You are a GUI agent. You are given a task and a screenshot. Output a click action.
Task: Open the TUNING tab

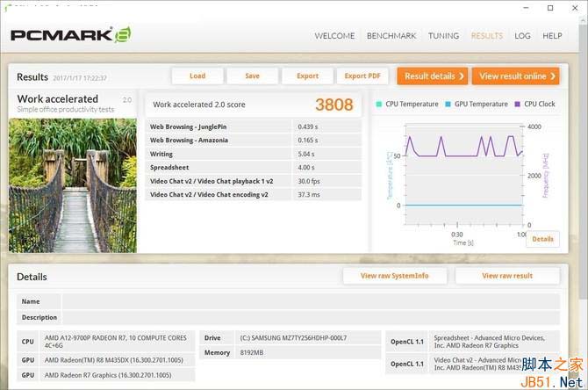(443, 36)
